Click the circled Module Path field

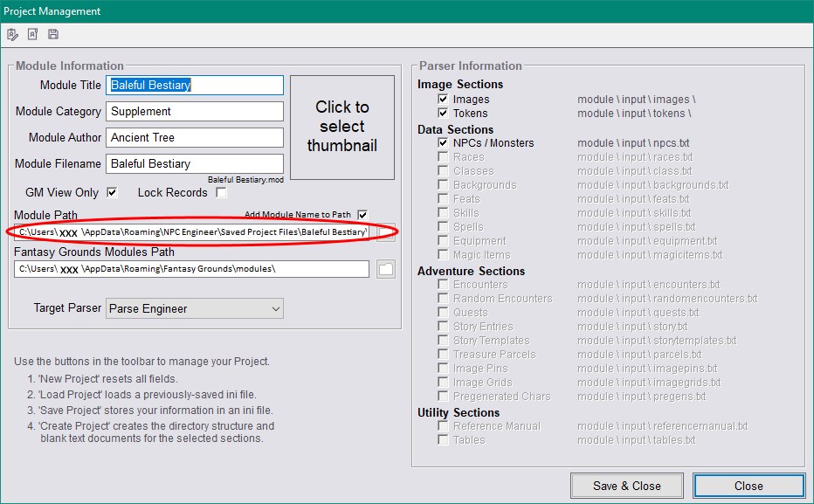[192, 231]
